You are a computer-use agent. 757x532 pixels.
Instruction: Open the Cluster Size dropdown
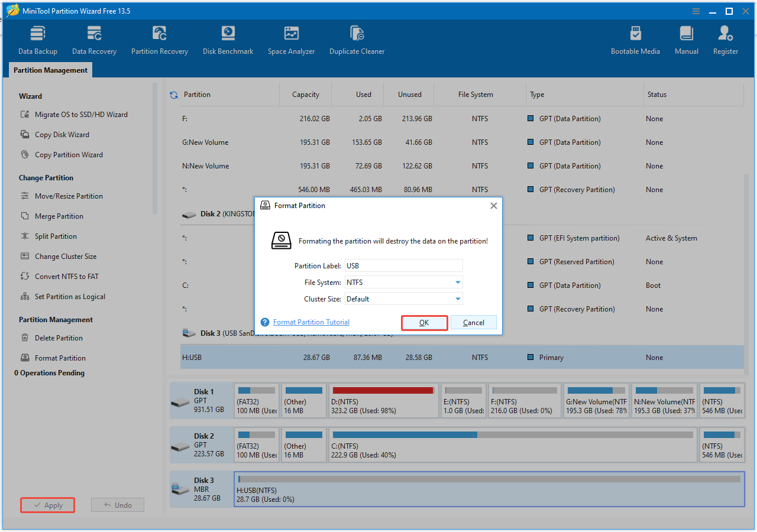click(x=457, y=299)
